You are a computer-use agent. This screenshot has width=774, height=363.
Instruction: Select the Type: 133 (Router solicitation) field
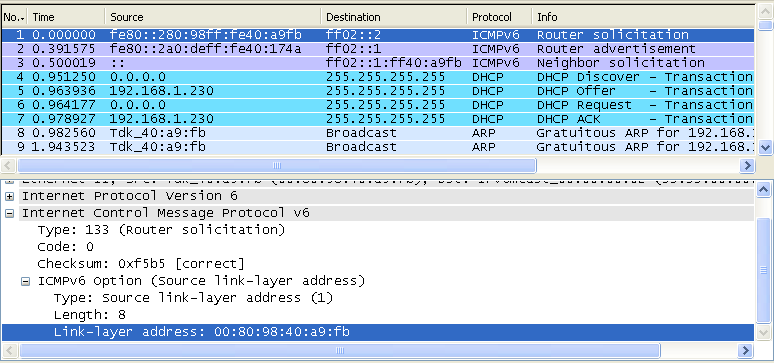(161, 230)
